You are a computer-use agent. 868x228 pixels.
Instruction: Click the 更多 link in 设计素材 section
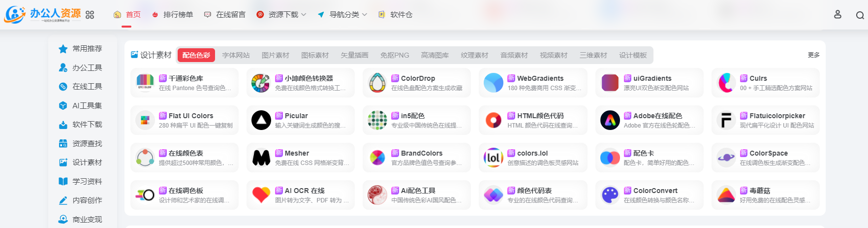click(x=814, y=55)
